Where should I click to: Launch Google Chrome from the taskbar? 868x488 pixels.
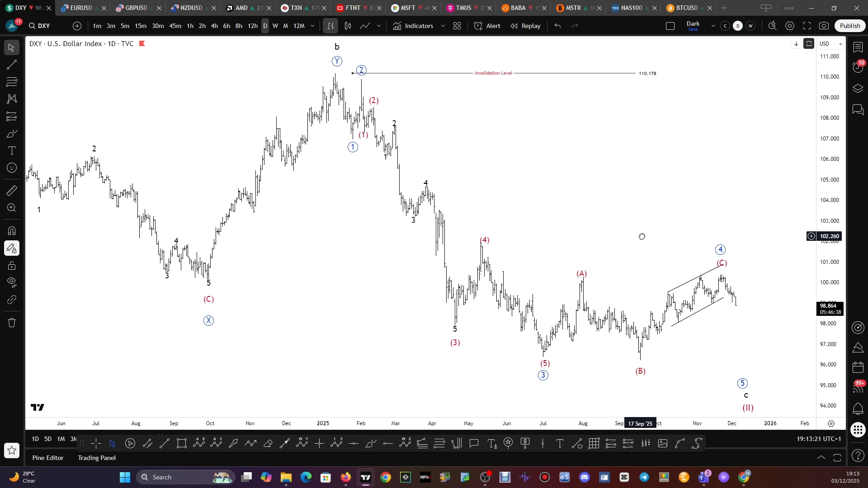[x=385, y=477]
